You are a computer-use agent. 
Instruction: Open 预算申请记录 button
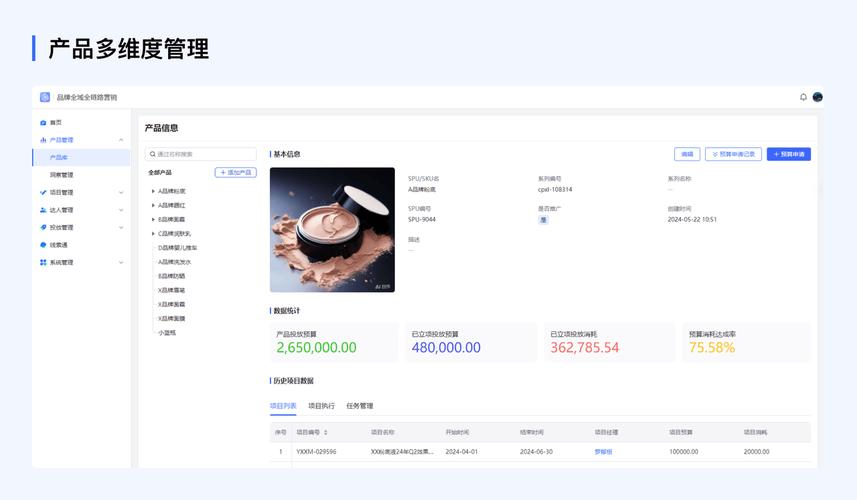coord(733,154)
